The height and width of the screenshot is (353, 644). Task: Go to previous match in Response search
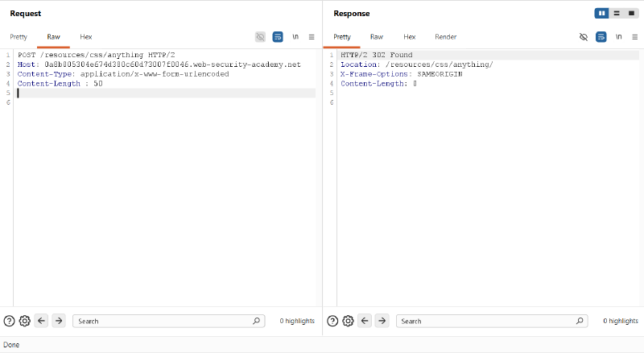click(x=365, y=321)
